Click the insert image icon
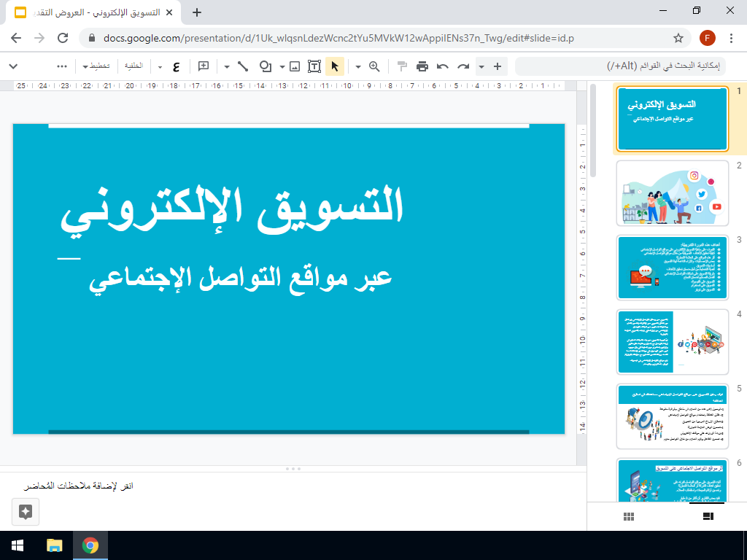 (x=295, y=66)
